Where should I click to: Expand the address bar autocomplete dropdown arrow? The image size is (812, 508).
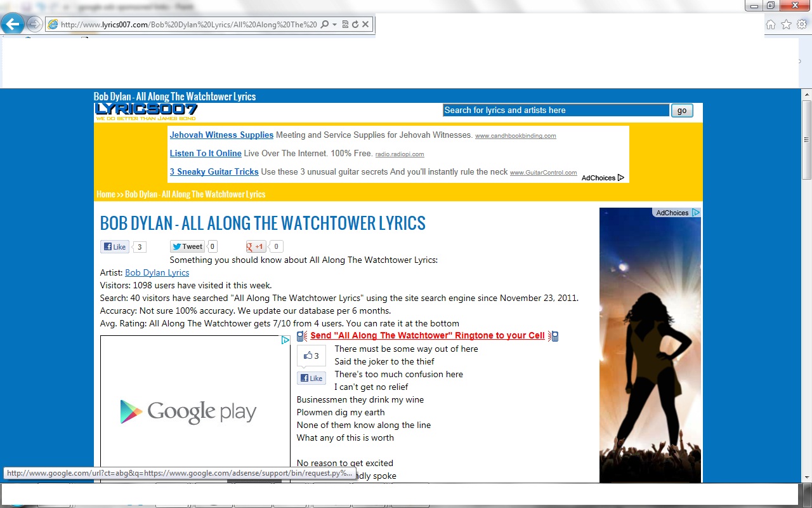(x=334, y=25)
